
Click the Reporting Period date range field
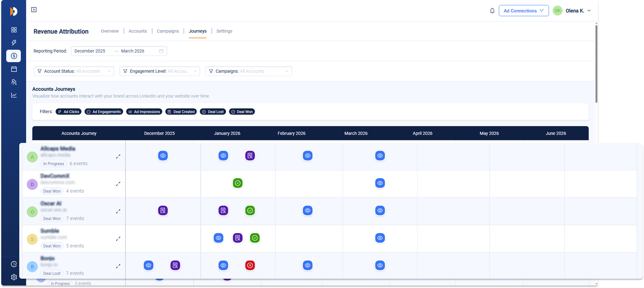point(119,51)
